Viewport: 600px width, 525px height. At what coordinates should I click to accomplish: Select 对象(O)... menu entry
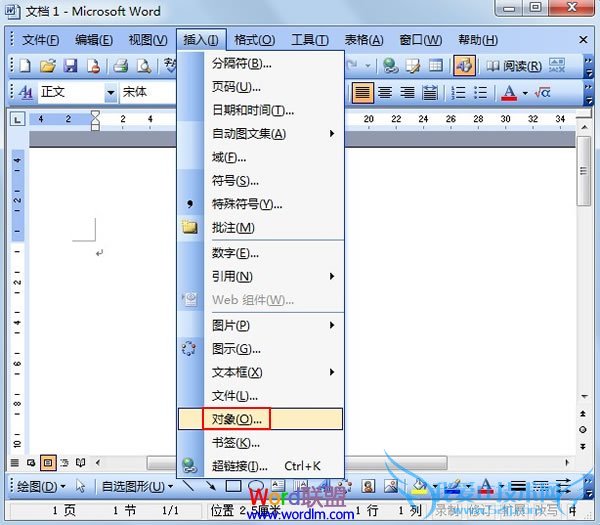tap(261, 419)
